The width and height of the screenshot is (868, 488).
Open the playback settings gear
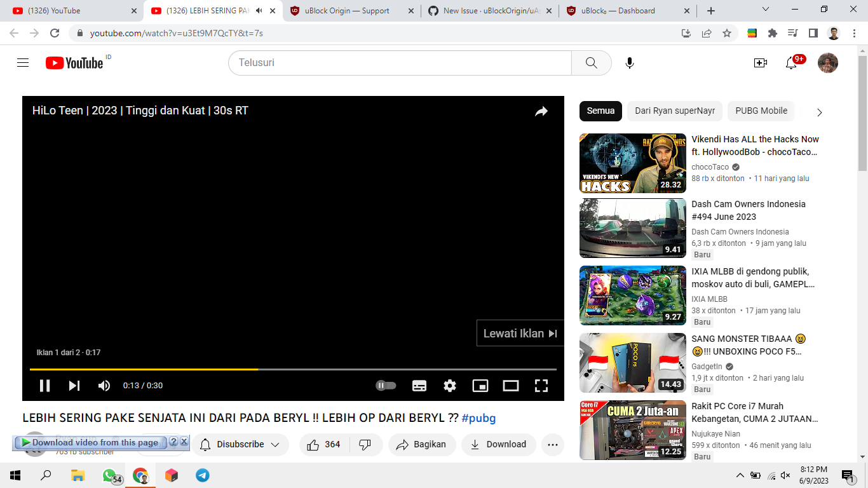click(449, 385)
